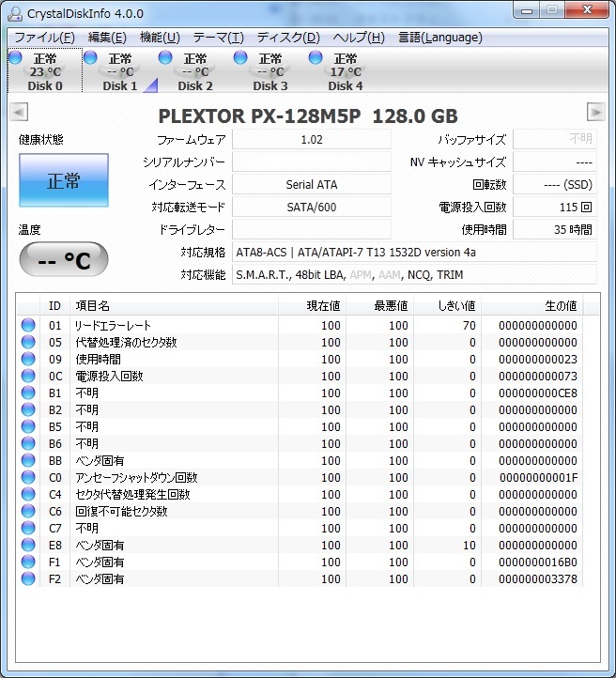Select the Disk 1 tab
616x678 pixels.
click(x=120, y=71)
